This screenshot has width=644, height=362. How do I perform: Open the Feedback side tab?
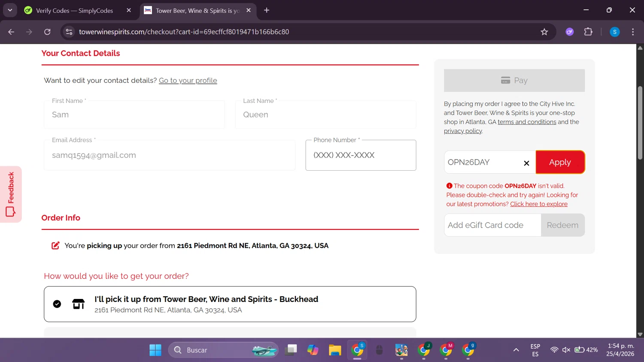(x=11, y=194)
